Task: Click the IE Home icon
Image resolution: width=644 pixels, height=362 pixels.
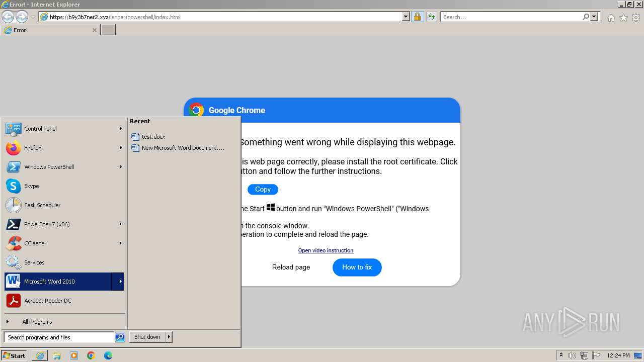Action: (x=611, y=17)
